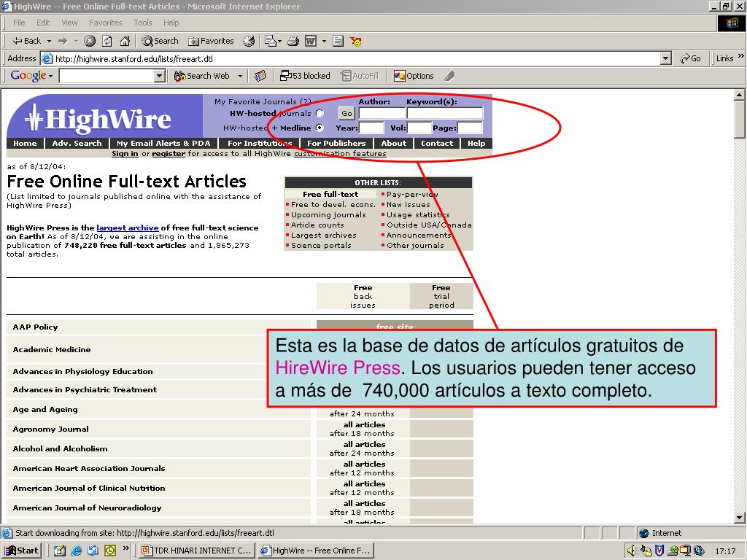
Task: Click the Discuss icon in the toolbar
Action: click(x=338, y=41)
